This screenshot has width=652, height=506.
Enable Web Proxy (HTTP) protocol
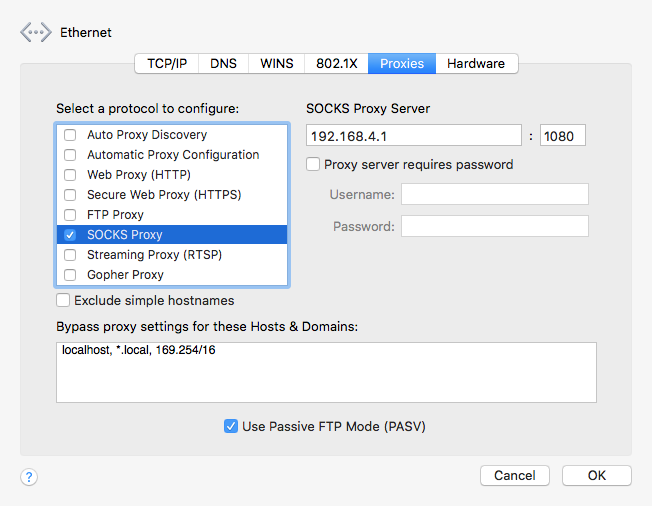pos(70,175)
